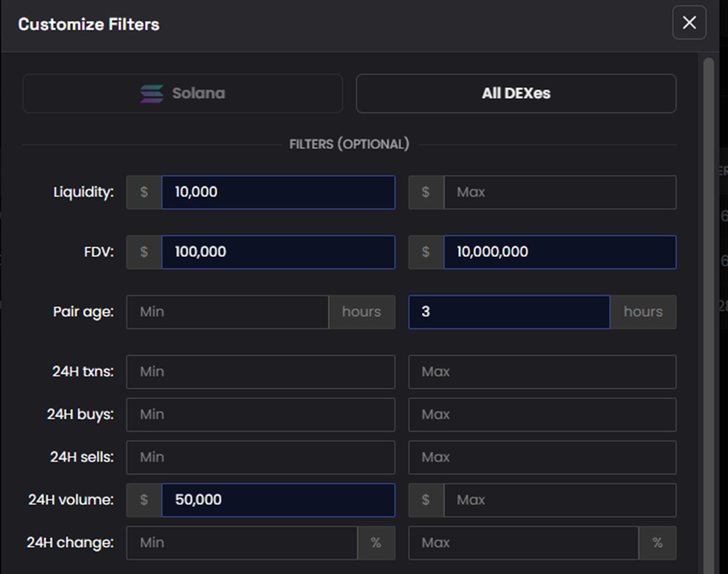
Task: Click the dollar prefix of FDV maximum
Action: [x=426, y=252]
